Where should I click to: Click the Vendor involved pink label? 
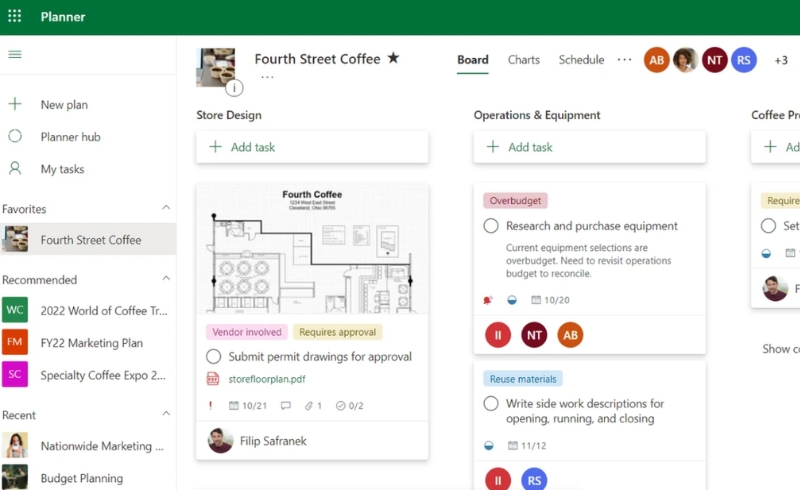247,332
